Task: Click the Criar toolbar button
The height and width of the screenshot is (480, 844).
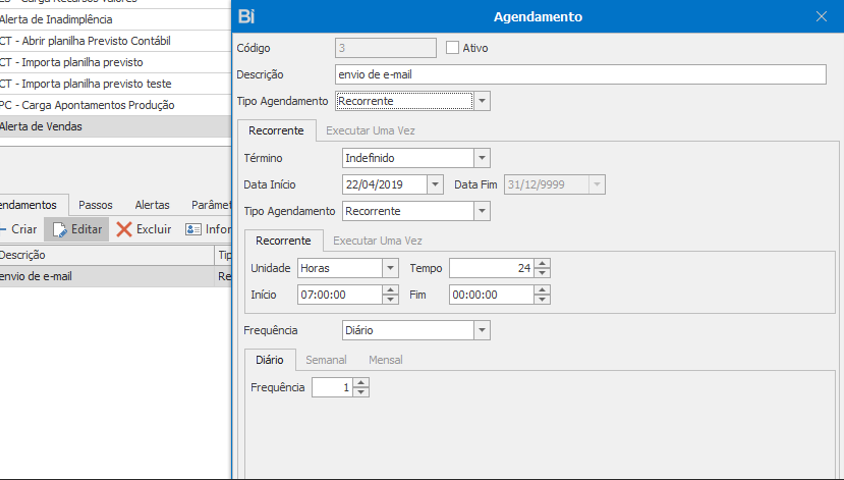Action: pyautogui.click(x=18, y=230)
